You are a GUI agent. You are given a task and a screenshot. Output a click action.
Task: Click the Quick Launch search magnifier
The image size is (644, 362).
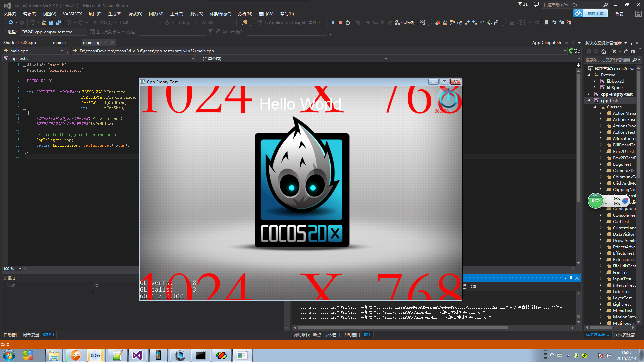tap(605, 5)
